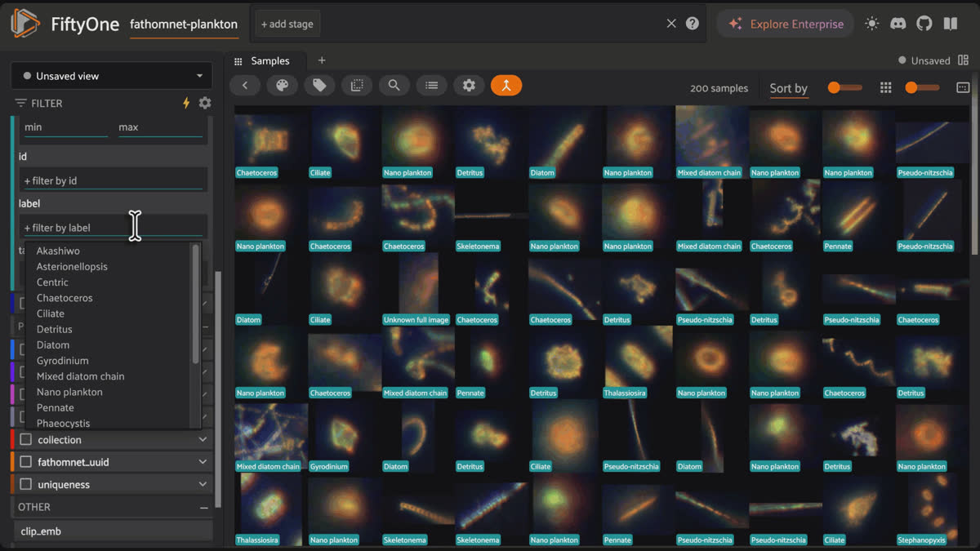Open the grid display options icon
Screen dimensions: 980x551
pyautogui.click(x=963, y=87)
